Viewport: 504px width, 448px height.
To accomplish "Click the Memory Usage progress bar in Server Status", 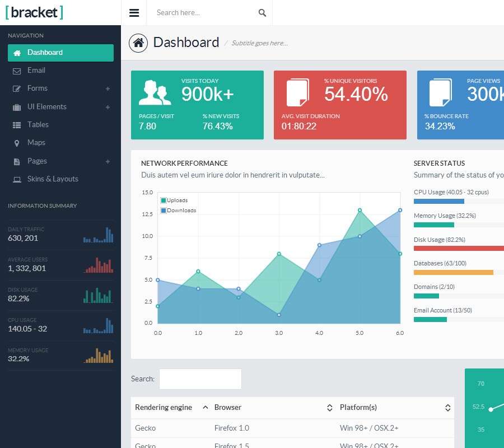I will (459, 225).
